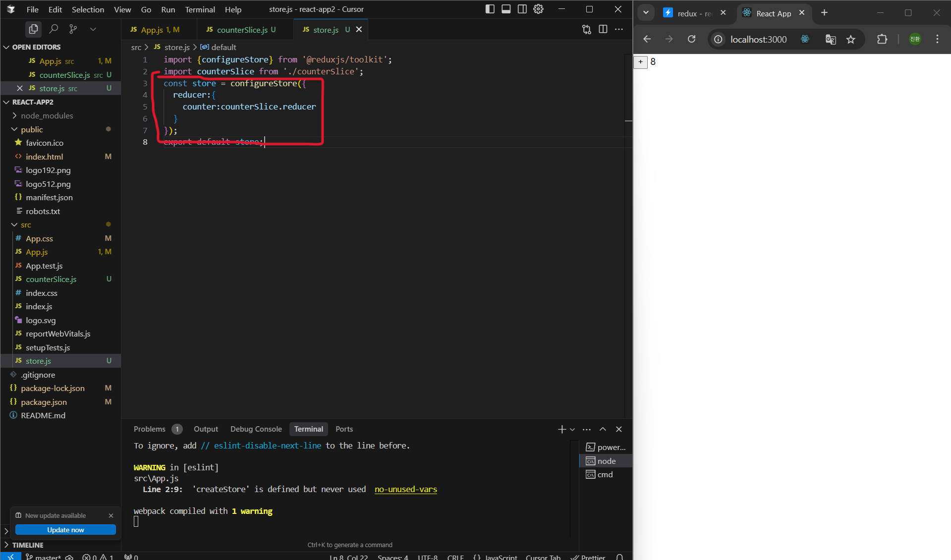Maximize the panel size chevron
Image resolution: width=951 pixels, height=560 pixels.
coord(603,429)
